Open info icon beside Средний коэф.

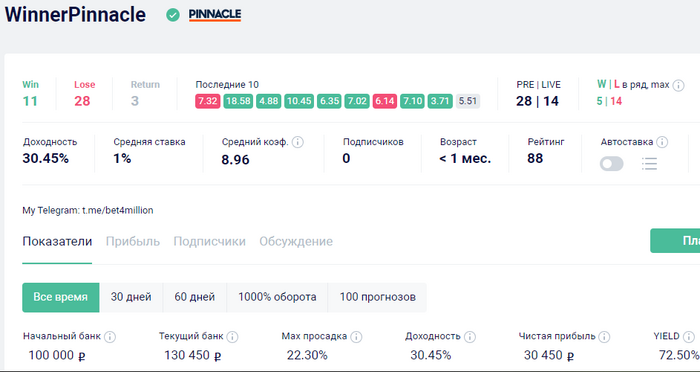[298, 142]
